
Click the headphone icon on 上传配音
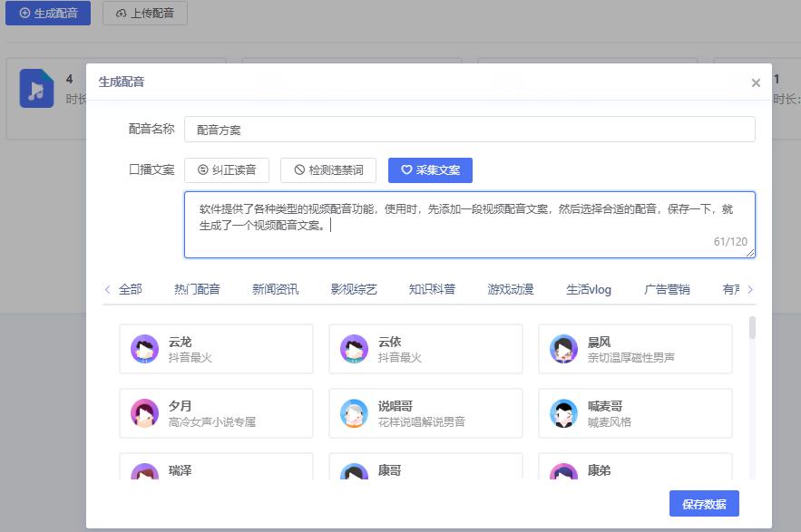coord(122,13)
